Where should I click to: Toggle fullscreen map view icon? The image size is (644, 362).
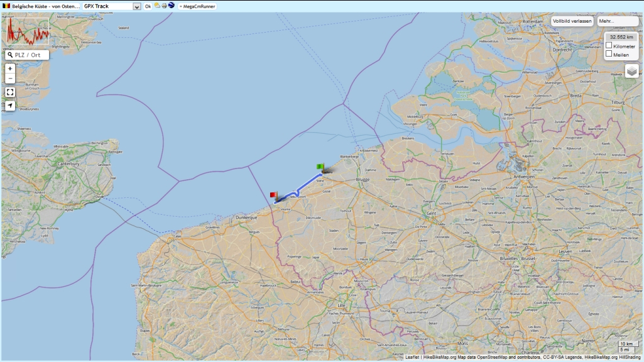(x=10, y=92)
